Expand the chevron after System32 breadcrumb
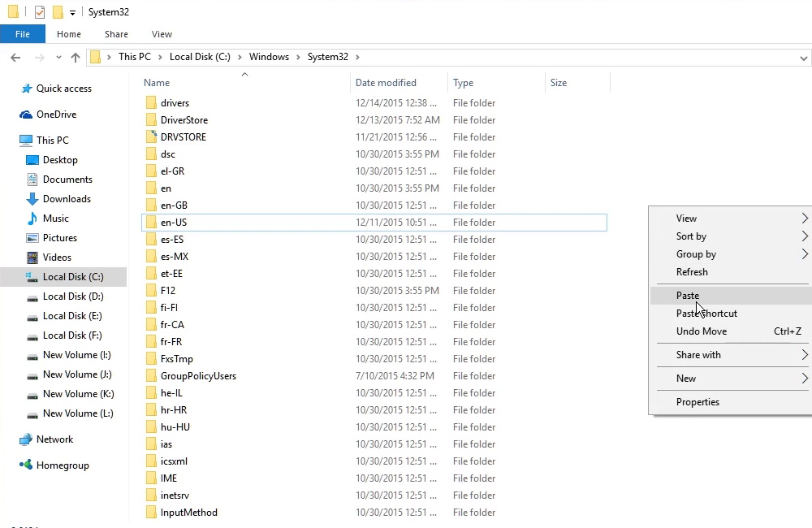 point(357,57)
